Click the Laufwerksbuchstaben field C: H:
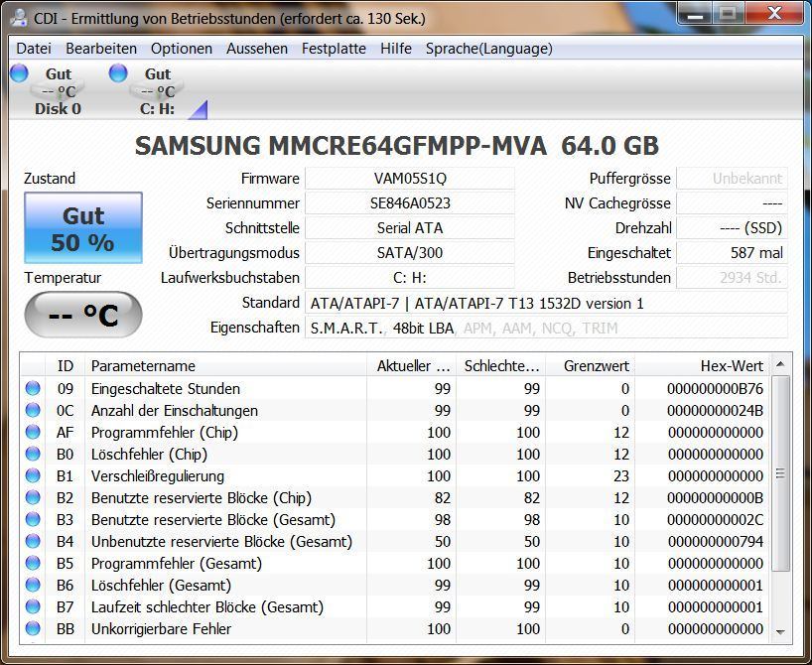 coord(410,278)
